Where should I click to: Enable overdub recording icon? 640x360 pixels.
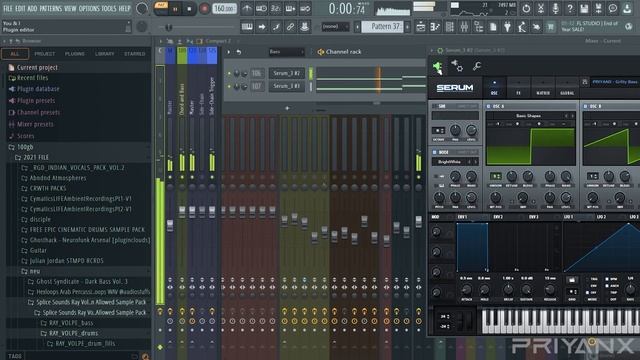coord(290,8)
